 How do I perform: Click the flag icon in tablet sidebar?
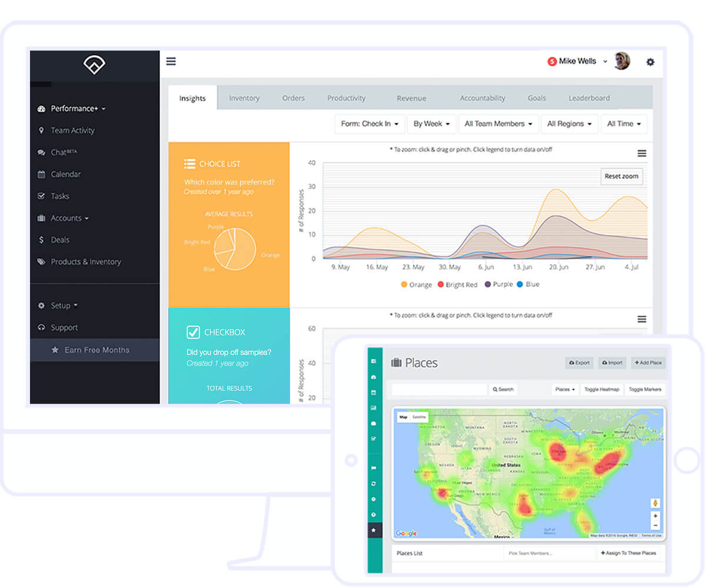374,468
